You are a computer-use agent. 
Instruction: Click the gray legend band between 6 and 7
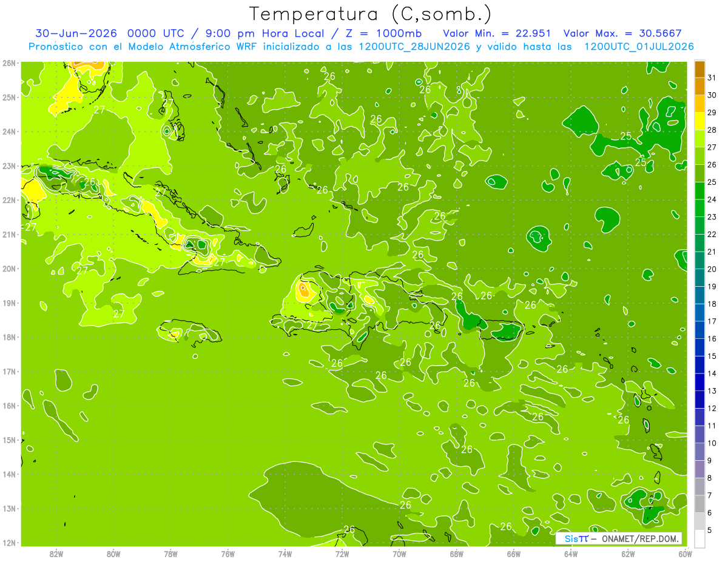click(699, 504)
